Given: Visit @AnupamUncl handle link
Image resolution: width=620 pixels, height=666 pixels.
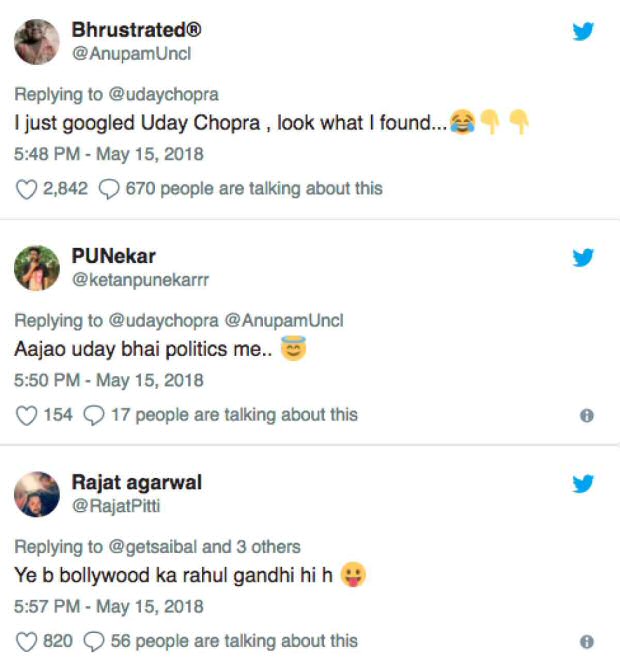Looking at the screenshot, I should tap(131, 54).
